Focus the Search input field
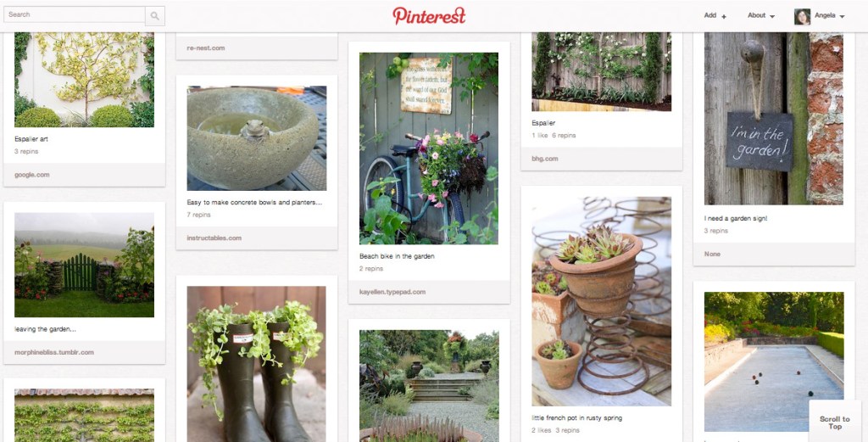This screenshot has width=868, height=442. coord(75,14)
